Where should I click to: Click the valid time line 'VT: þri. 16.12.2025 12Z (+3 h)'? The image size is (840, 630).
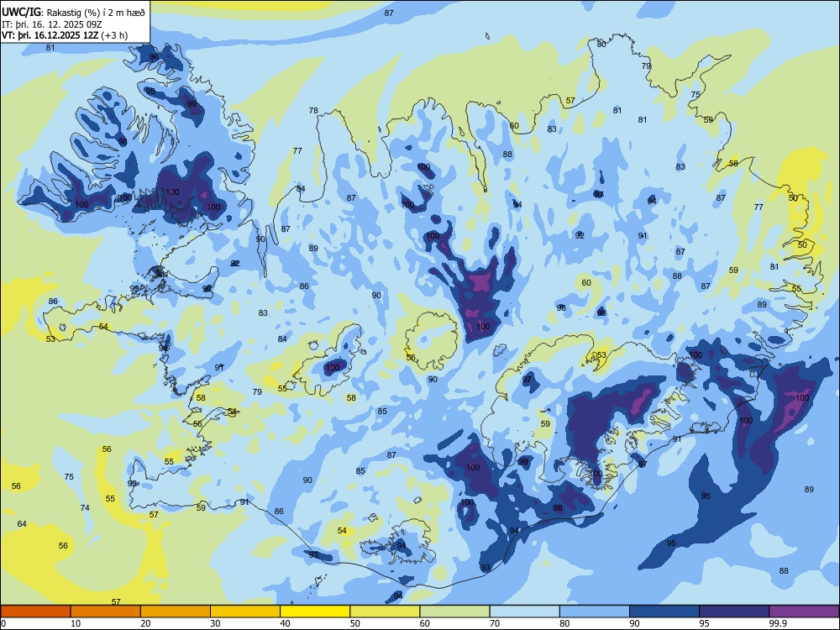click(65, 36)
